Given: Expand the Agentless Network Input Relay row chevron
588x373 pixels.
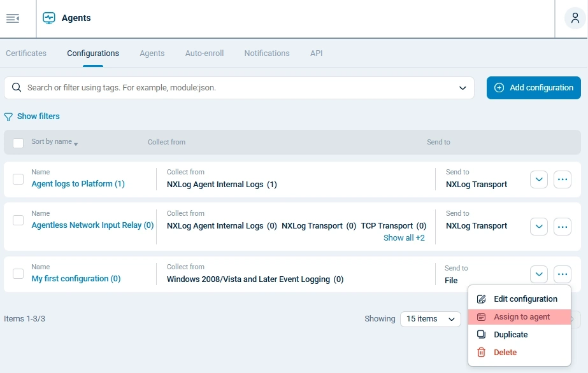Looking at the screenshot, I should pyautogui.click(x=538, y=227).
